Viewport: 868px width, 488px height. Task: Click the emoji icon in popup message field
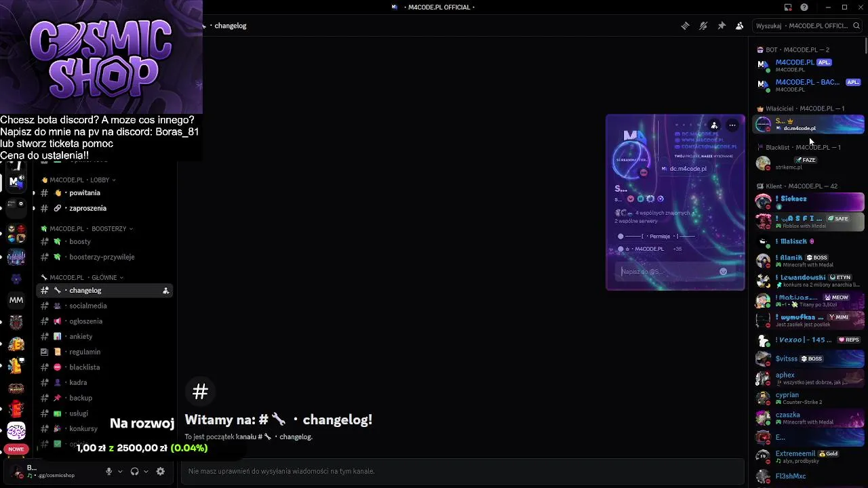pyautogui.click(x=723, y=272)
